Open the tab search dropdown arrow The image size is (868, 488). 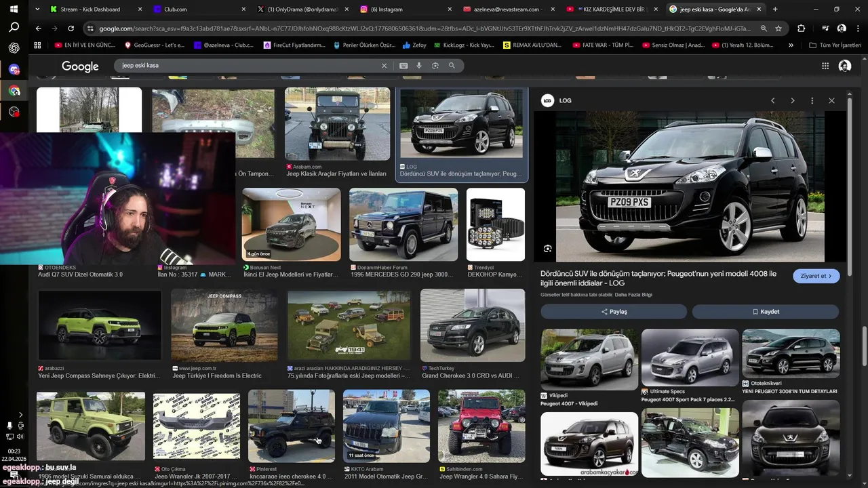click(37, 9)
